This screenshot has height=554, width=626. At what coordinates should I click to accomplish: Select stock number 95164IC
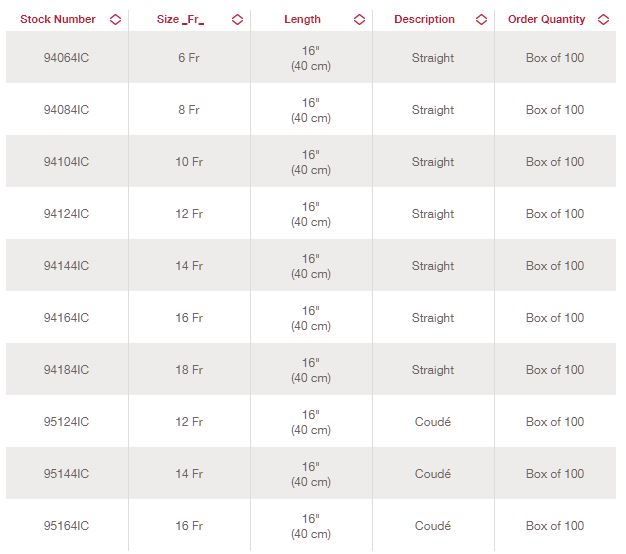pyautogui.click(x=66, y=526)
